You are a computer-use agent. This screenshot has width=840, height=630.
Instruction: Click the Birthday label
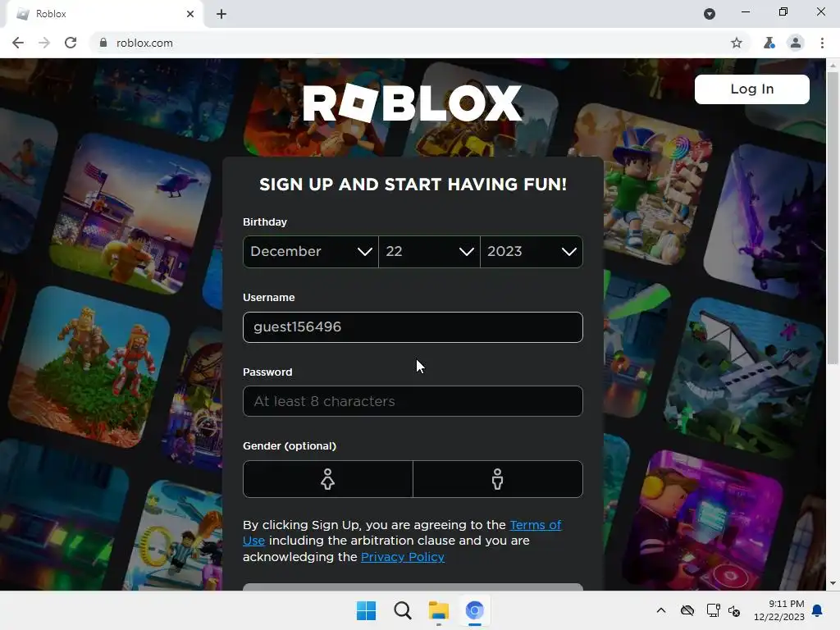tap(265, 221)
